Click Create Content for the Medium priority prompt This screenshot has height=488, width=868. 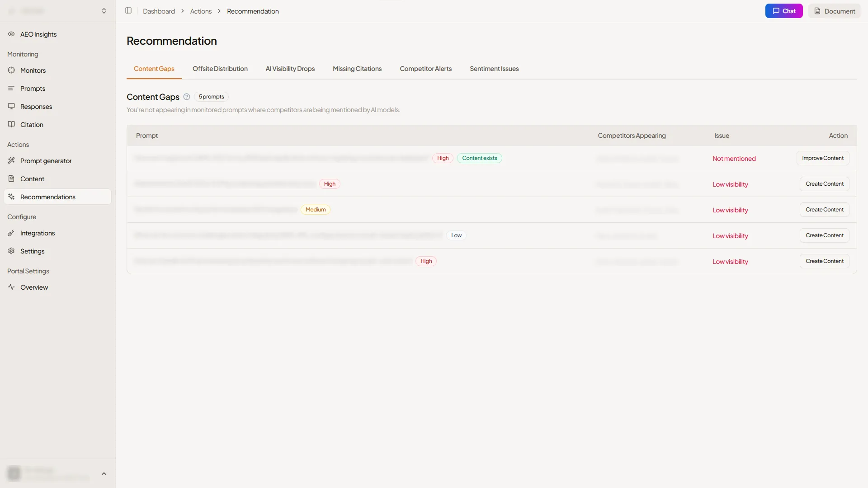(825, 210)
